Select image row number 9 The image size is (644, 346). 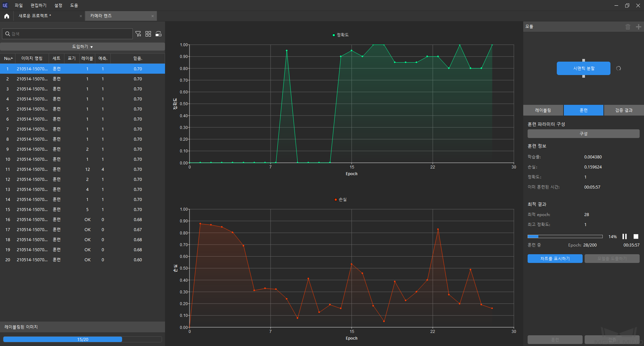pyautogui.click(x=83, y=149)
